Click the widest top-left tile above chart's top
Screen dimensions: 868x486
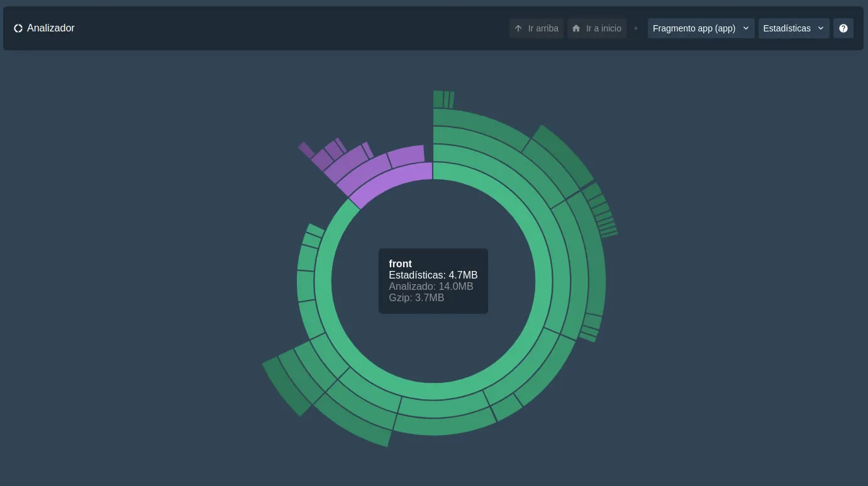point(438,99)
